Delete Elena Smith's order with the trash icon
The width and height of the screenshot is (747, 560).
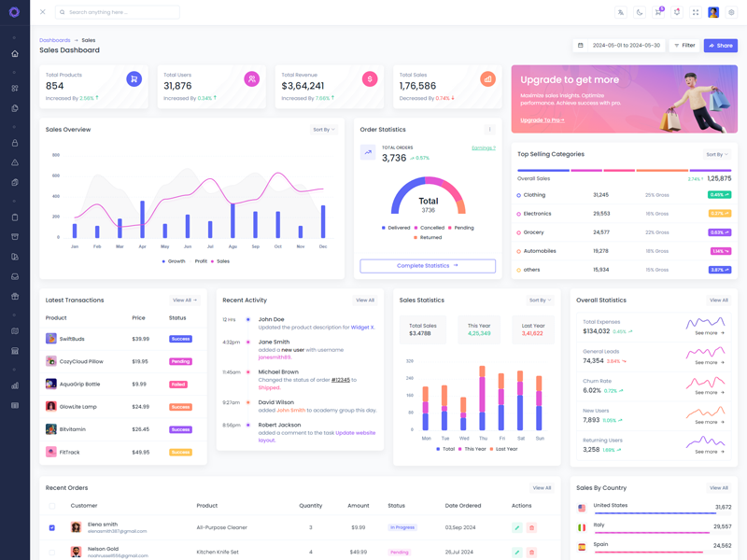coord(531,527)
